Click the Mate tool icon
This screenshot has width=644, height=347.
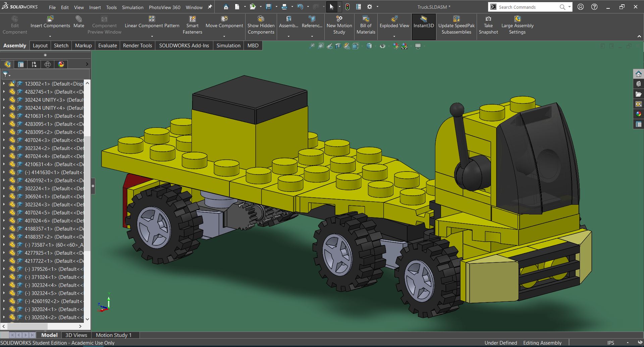[x=78, y=19]
